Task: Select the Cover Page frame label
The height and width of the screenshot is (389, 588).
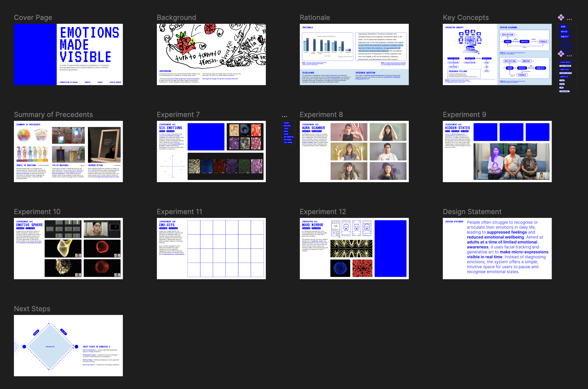Action: coord(33,18)
